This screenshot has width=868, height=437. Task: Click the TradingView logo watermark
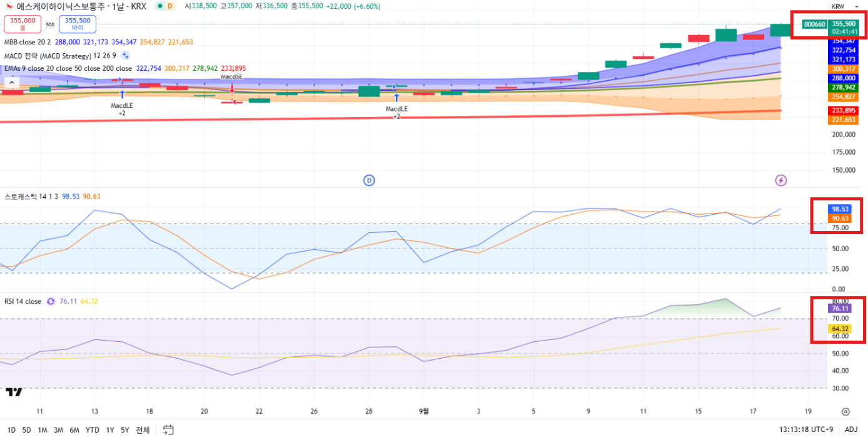(x=14, y=391)
